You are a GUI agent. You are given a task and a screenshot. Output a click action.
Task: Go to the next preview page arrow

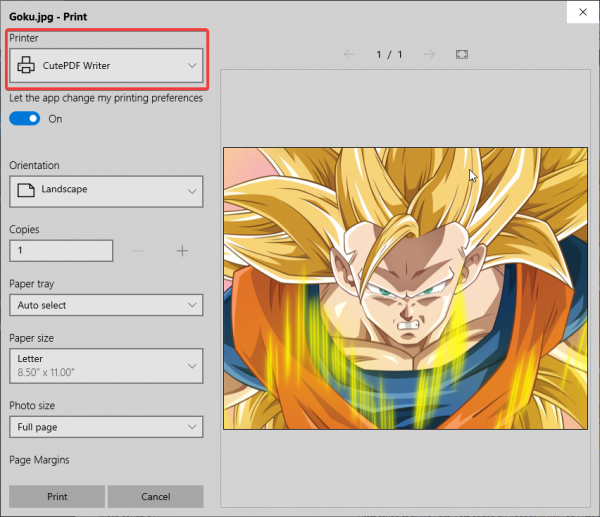[x=429, y=54]
